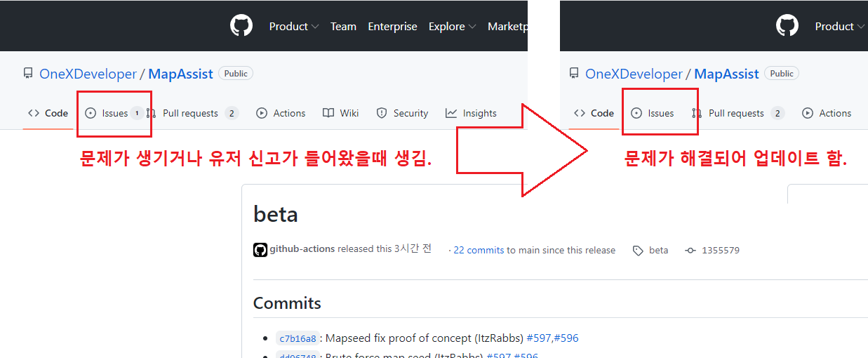Click the Security shield icon
The image size is (868, 358).
pos(382,113)
